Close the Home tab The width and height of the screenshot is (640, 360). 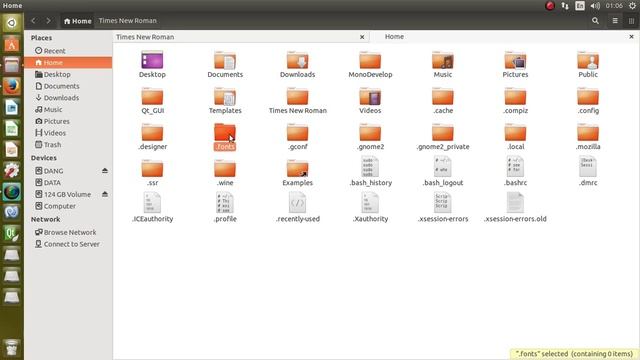point(631,37)
